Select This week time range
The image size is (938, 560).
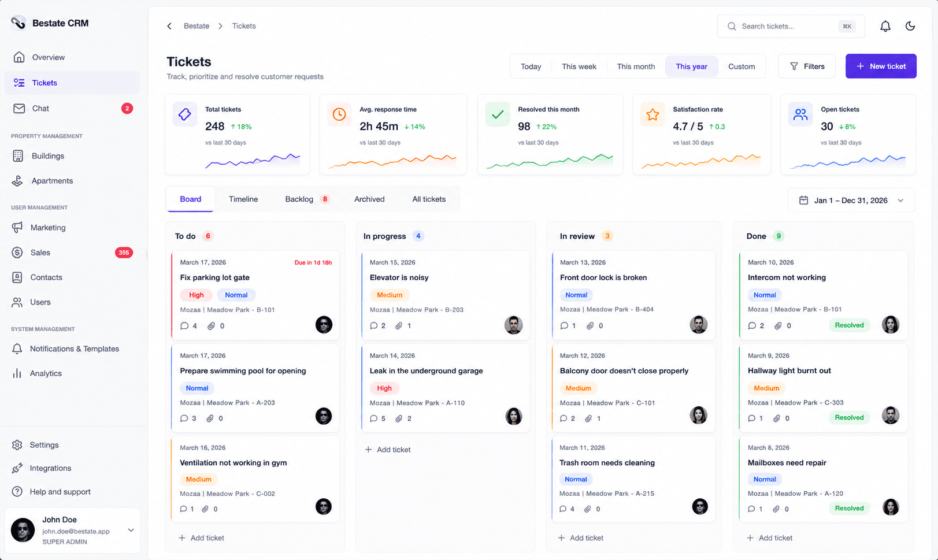pyautogui.click(x=579, y=66)
